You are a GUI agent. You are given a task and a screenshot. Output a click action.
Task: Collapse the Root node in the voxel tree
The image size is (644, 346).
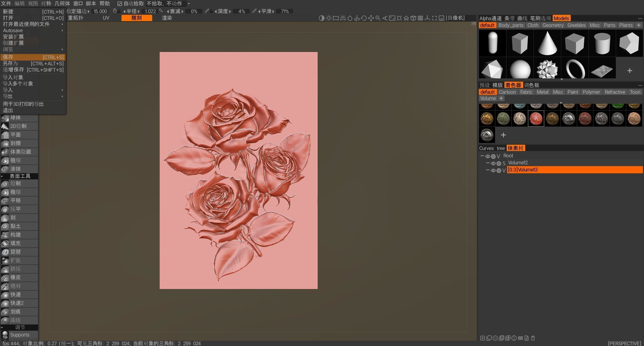pos(482,156)
